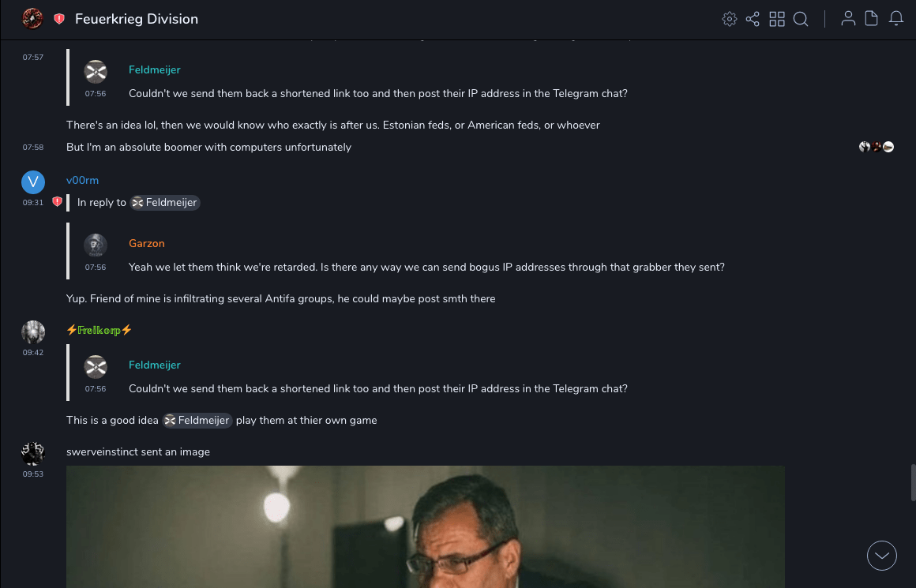Click the Frelkorp sender name
This screenshot has height=588, width=916.
pos(99,330)
